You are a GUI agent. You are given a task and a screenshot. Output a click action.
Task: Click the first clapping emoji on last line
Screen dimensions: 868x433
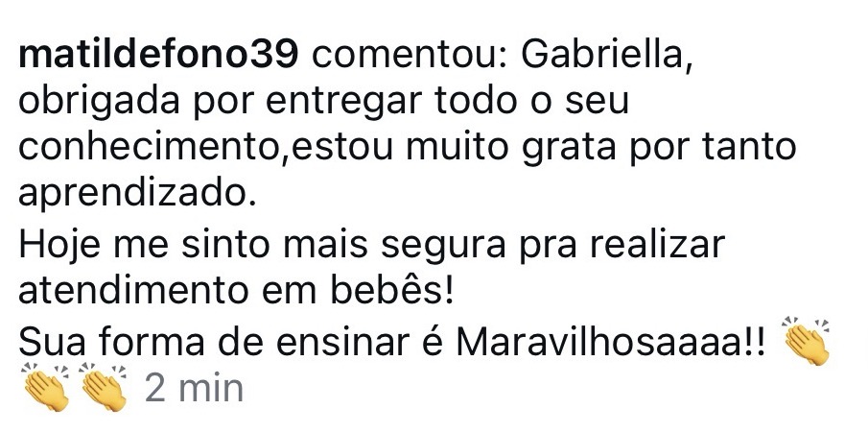(x=45, y=386)
